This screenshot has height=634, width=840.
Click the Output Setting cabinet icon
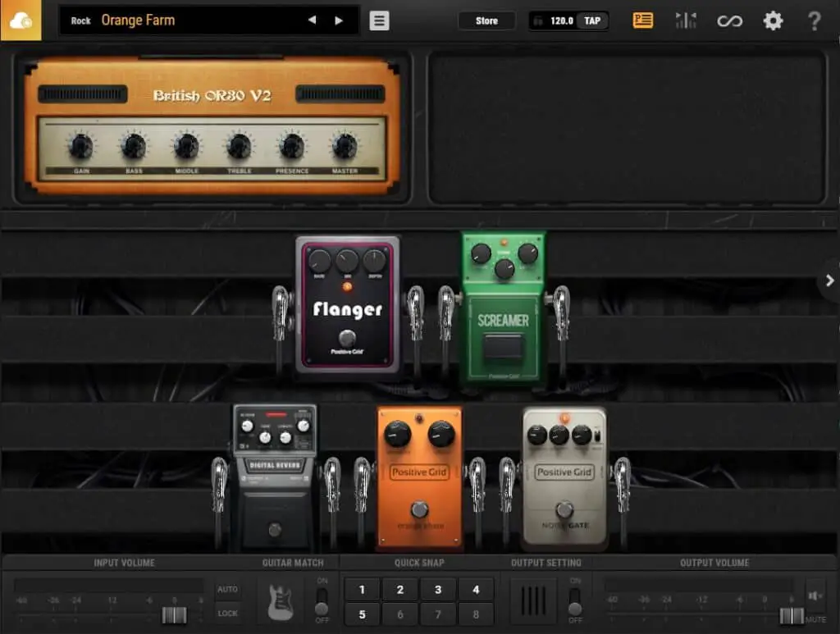533,601
